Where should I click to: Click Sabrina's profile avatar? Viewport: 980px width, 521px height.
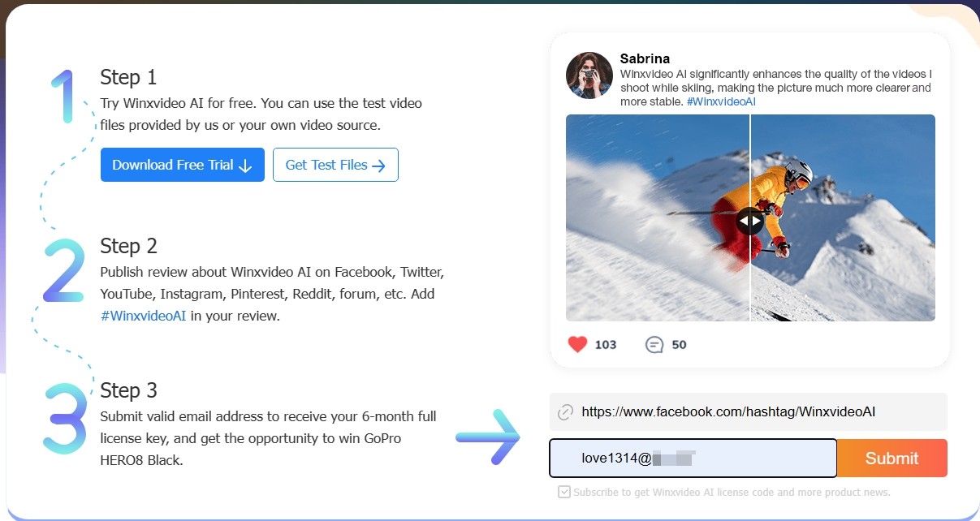pyautogui.click(x=589, y=75)
